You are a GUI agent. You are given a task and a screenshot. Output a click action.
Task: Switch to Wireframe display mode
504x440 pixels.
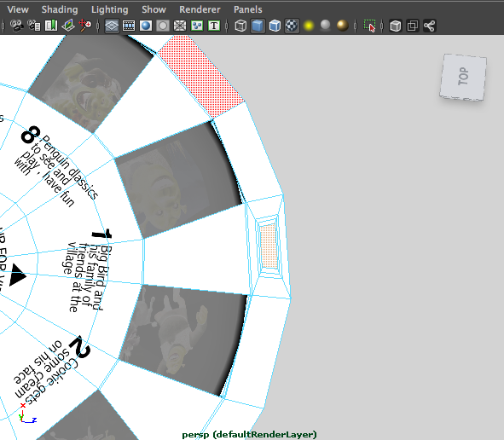coord(240,26)
